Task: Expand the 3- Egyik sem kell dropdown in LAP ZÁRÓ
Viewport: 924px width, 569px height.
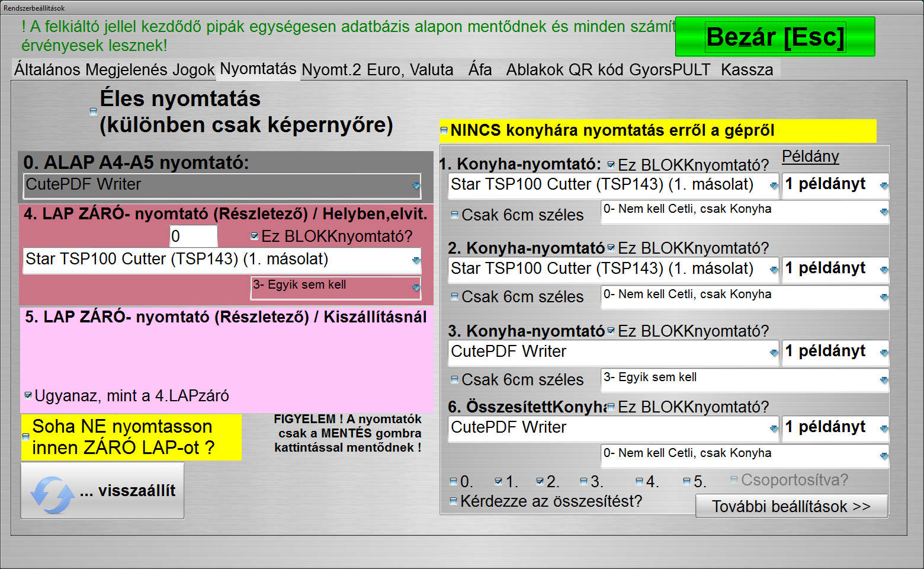Action: (416, 287)
